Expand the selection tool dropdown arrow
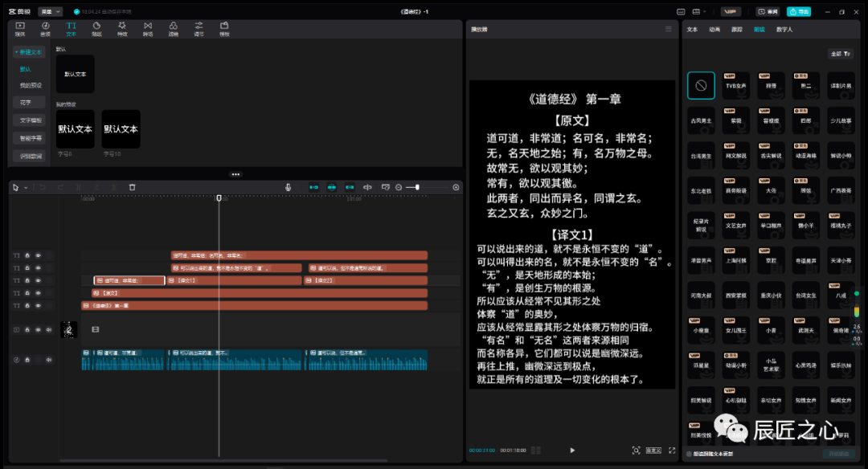This screenshot has height=469, width=868. [26, 187]
